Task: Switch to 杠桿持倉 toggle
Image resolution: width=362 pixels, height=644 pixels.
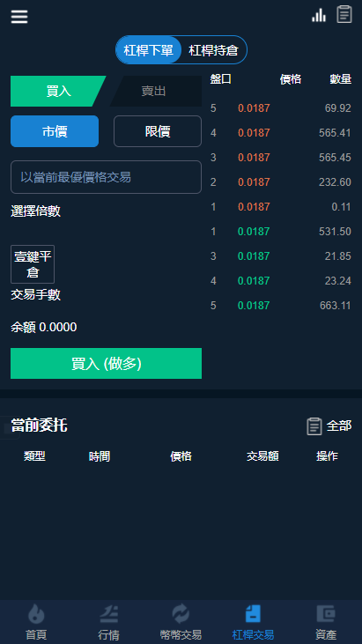Action: (x=213, y=50)
